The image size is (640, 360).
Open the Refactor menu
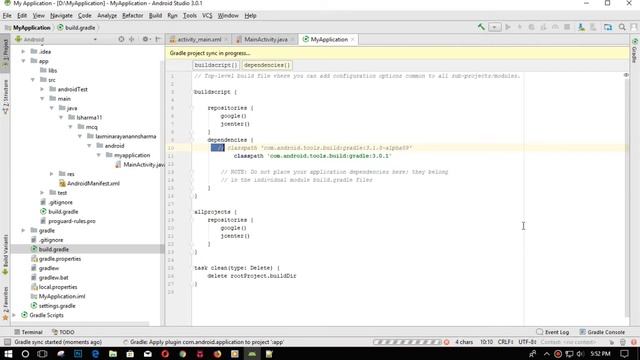tap(133, 16)
